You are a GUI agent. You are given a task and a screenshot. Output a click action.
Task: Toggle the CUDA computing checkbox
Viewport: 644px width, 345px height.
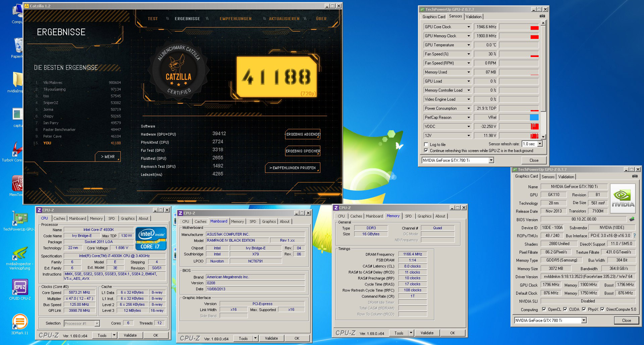tap(566, 309)
